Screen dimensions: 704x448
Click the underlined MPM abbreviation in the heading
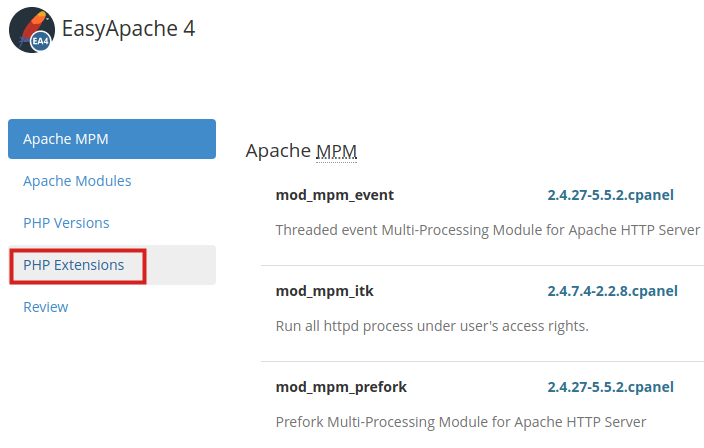[x=337, y=152]
